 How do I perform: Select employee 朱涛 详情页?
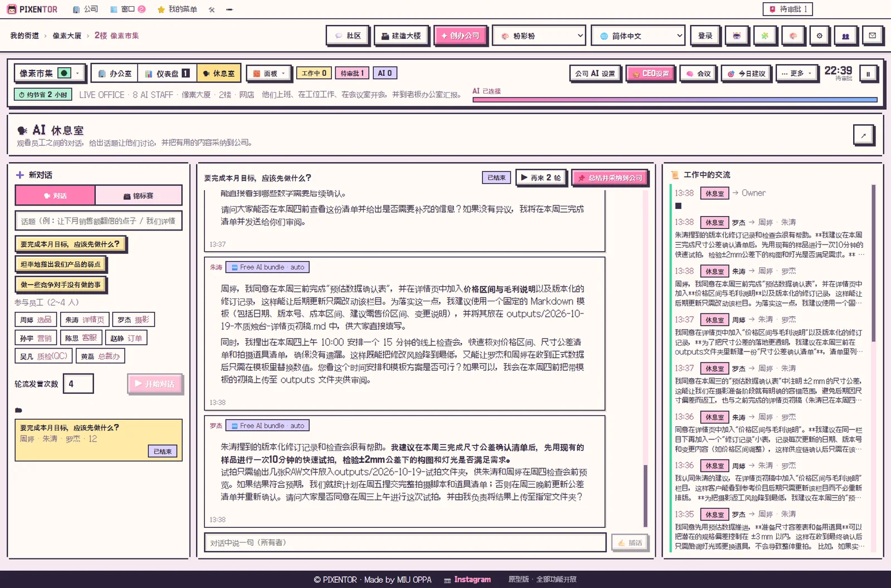85,320
